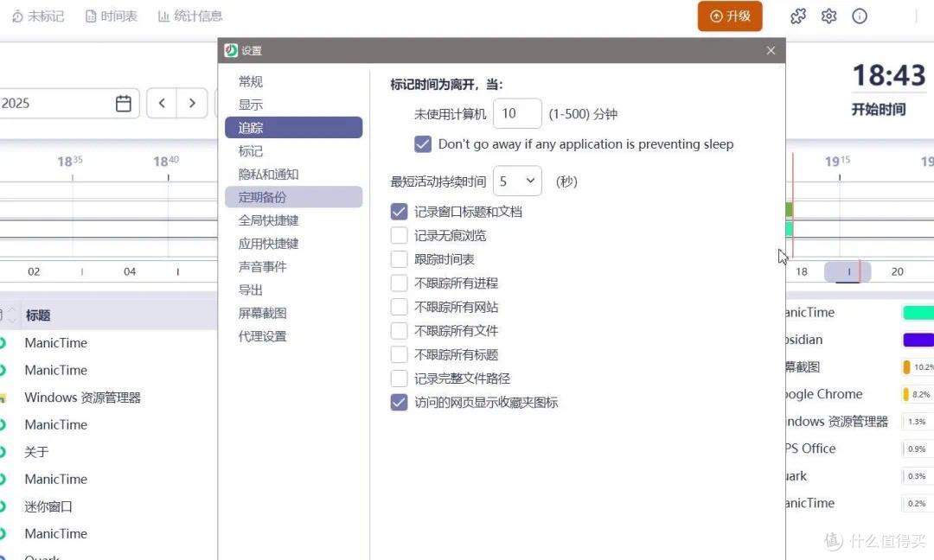This screenshot has height=560, width=934.
Task: Click folder icon beside Windows 资源管理器
Action: pyautogui.click(x=3, y=398)
